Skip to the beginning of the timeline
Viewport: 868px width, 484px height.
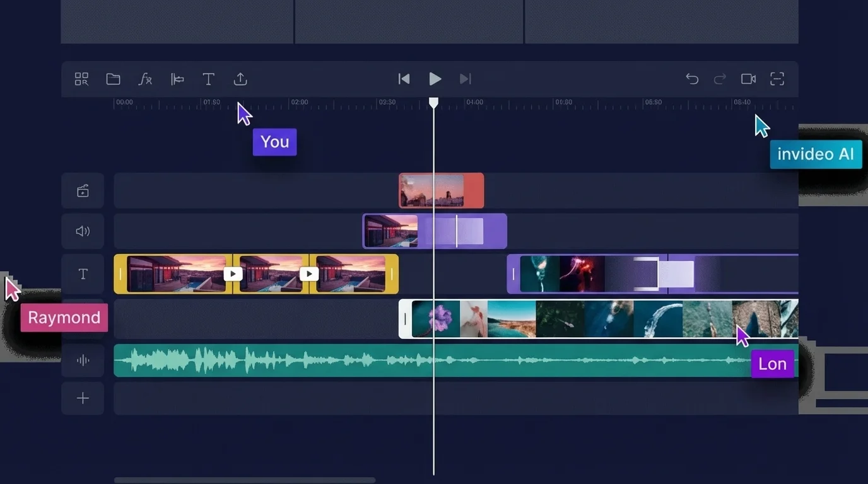coord(404,79)
